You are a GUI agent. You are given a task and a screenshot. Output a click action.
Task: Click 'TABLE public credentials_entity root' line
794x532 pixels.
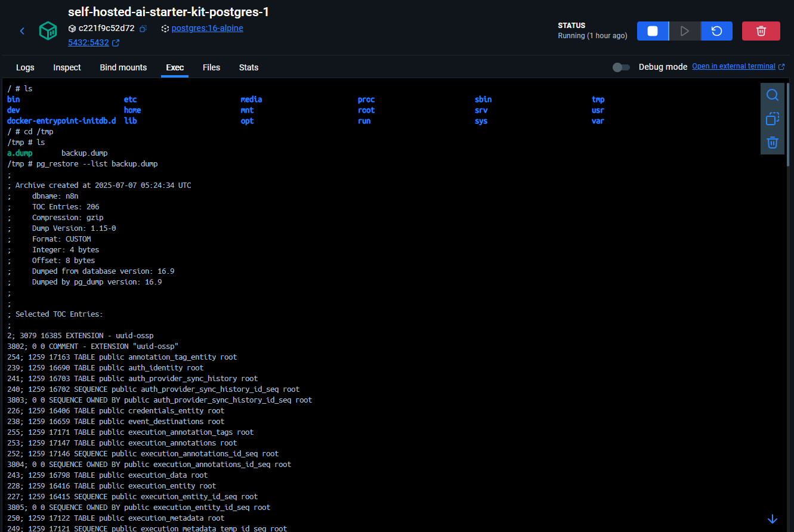click(116, 411)
